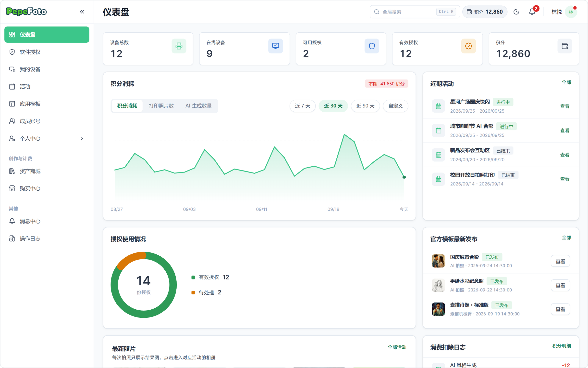Open 应用模板 in the sidebar
This screenshot has width=588, height=368.
[x=47, y=104]
